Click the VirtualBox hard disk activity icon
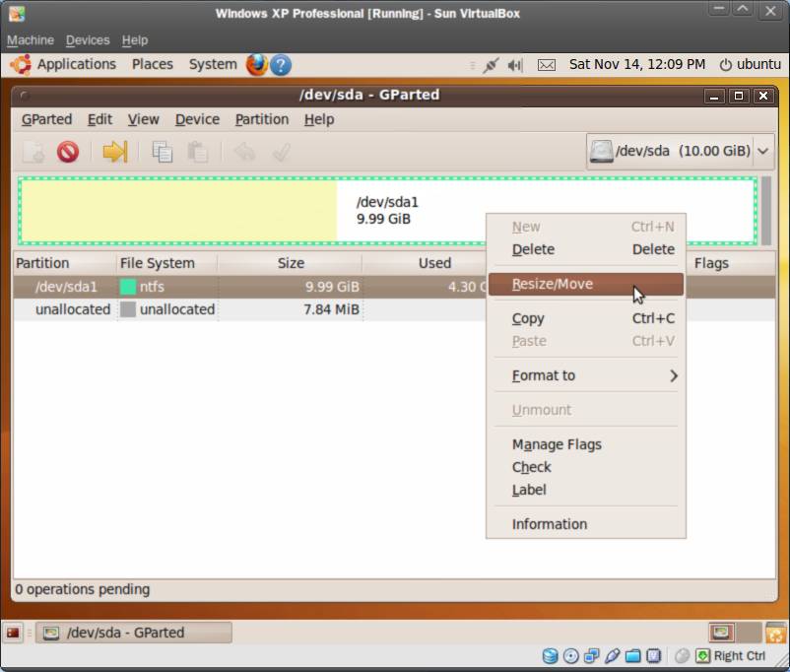This screenshot has width=790, height=672. 551,656
